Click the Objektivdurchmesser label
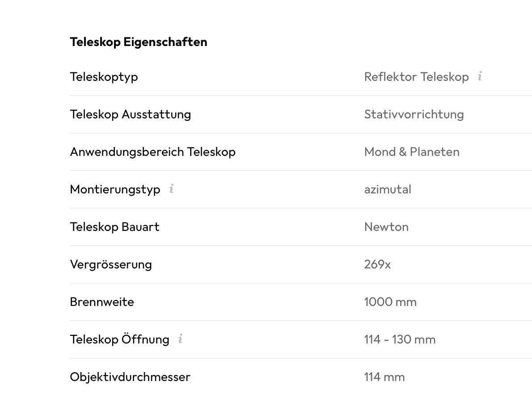 [130, 377]
